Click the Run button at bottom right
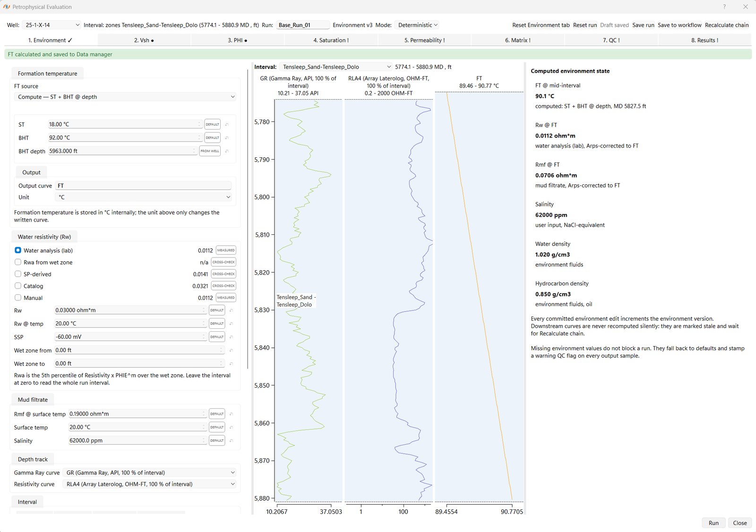The height and width of the screenshot is (532, 756). [713, 523]
